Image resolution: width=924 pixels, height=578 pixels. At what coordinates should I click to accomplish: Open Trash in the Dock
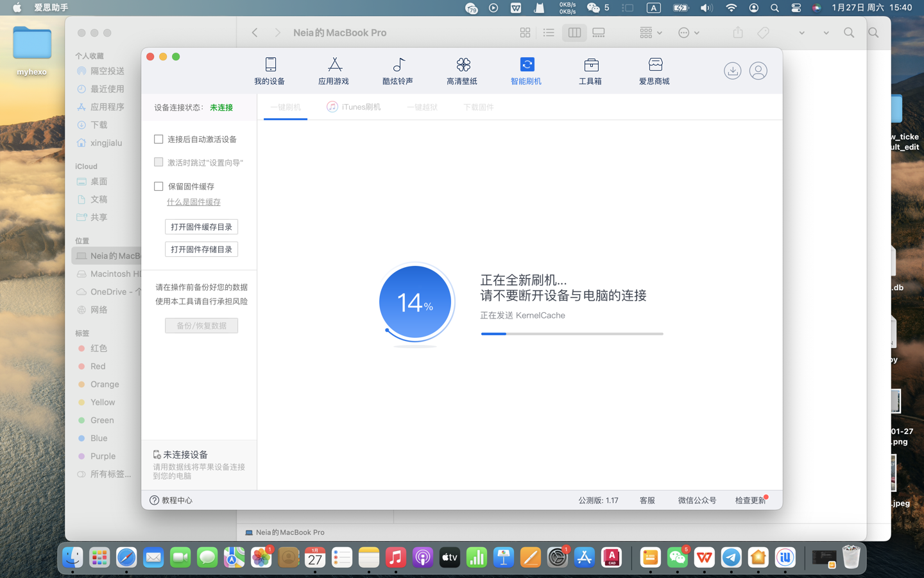click(851, 557)
